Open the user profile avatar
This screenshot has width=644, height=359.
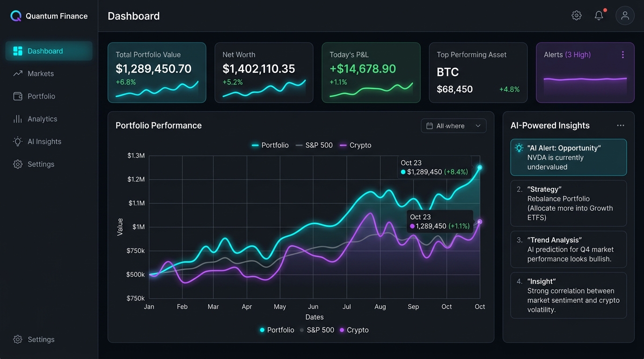point(625,15)
